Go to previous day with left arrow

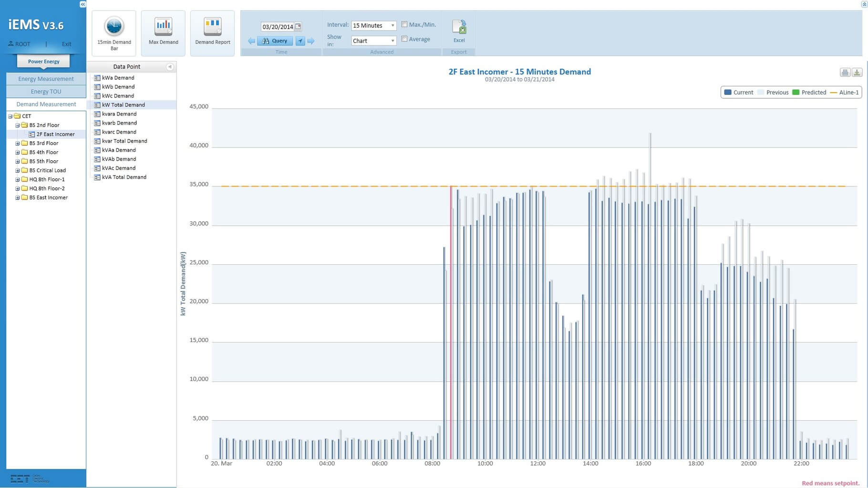[x=251, y=41]
